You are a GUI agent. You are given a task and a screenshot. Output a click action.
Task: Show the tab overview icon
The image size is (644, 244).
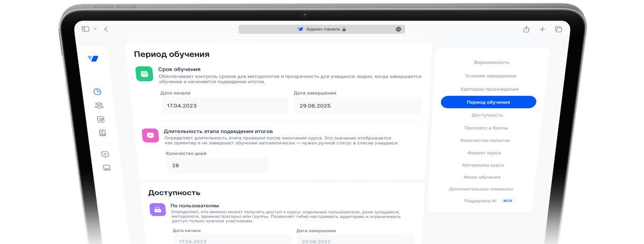[x=558, y=29]
